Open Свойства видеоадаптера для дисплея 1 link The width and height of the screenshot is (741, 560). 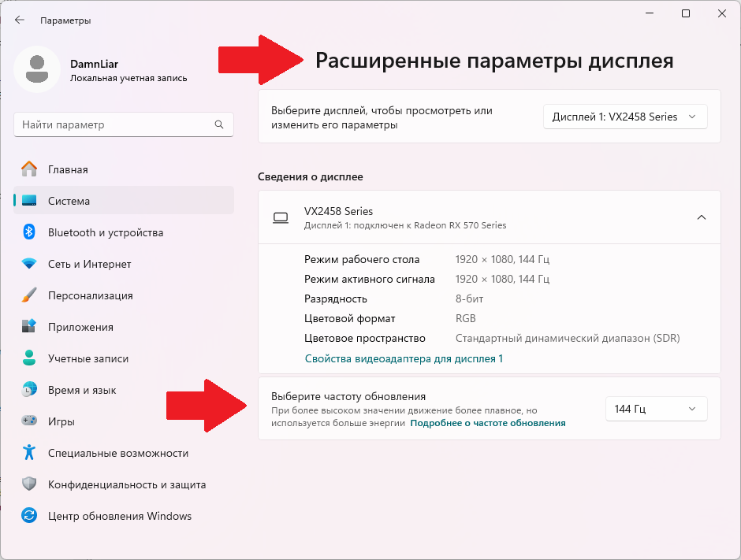point(404,358)
